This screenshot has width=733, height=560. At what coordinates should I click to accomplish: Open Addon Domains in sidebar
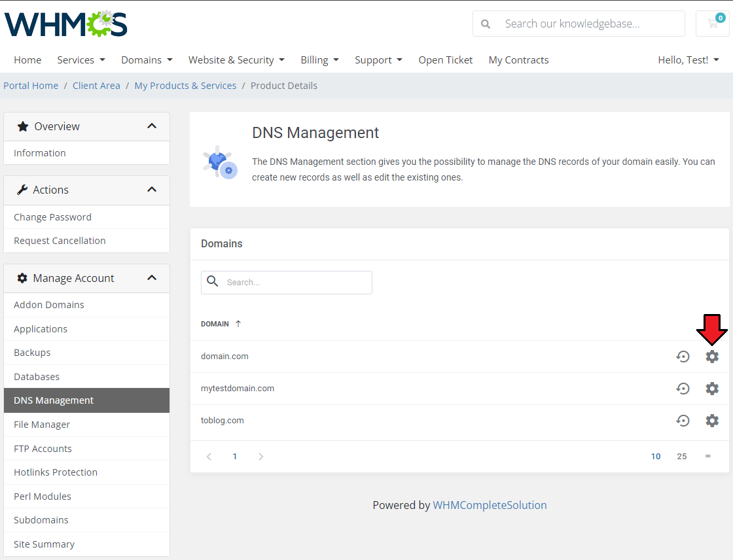(86, 305)
